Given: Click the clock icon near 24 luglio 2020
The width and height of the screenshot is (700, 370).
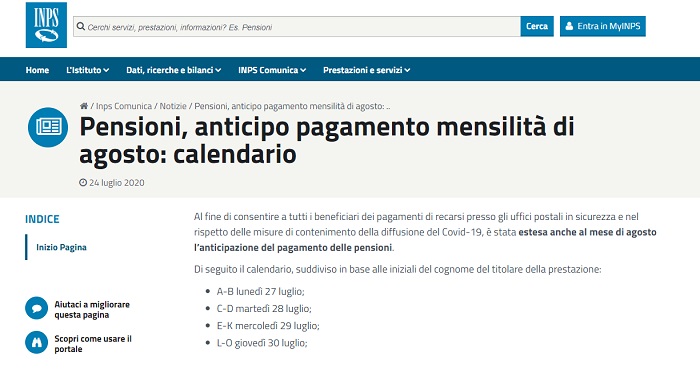Looking at the screenshot, I should point(83,183).
